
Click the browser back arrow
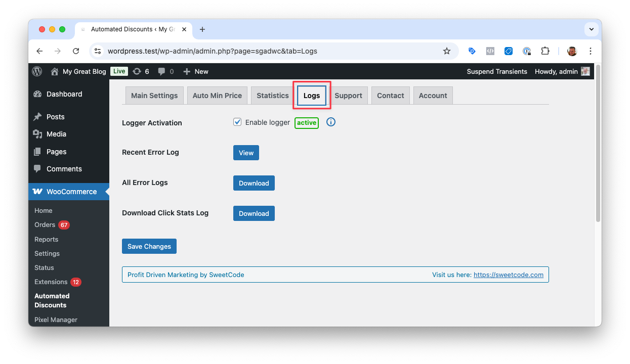(x=39, y=51)
